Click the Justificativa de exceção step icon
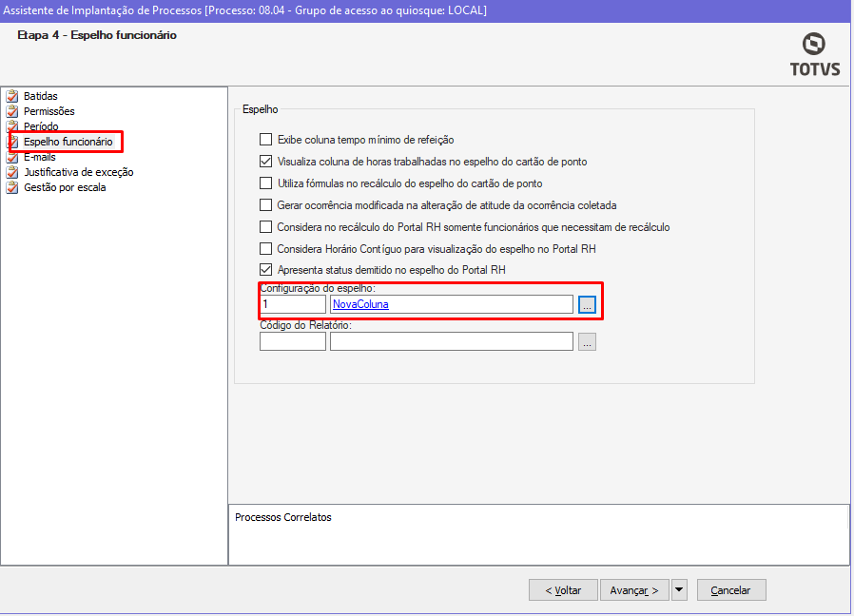The image size is (854, 616). coord(12,172)
